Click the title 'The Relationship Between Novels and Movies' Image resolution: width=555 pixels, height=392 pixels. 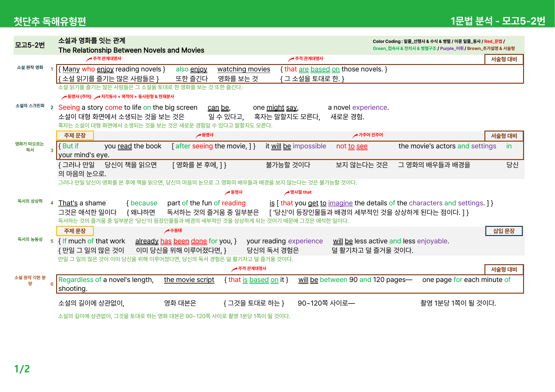tap(131, 50)
